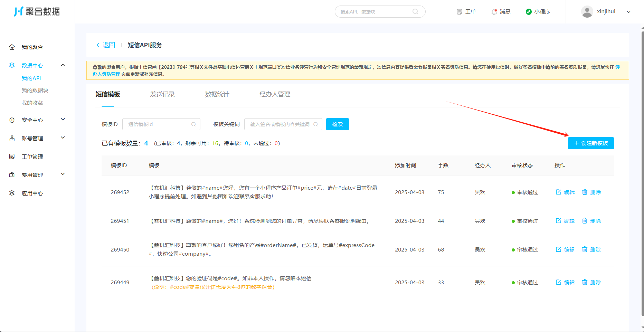Open 消息 notifications in the top bar
644x332 pixels.
click(x=501, y=11)
